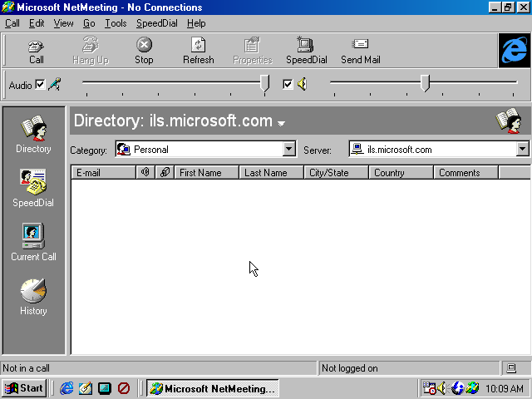Click 'Not in a call' status text

[26, 368]
